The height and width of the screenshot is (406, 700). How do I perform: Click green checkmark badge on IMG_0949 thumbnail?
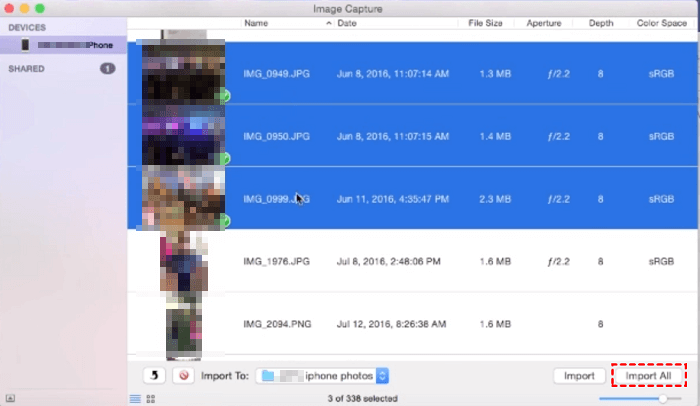[225, 96]
